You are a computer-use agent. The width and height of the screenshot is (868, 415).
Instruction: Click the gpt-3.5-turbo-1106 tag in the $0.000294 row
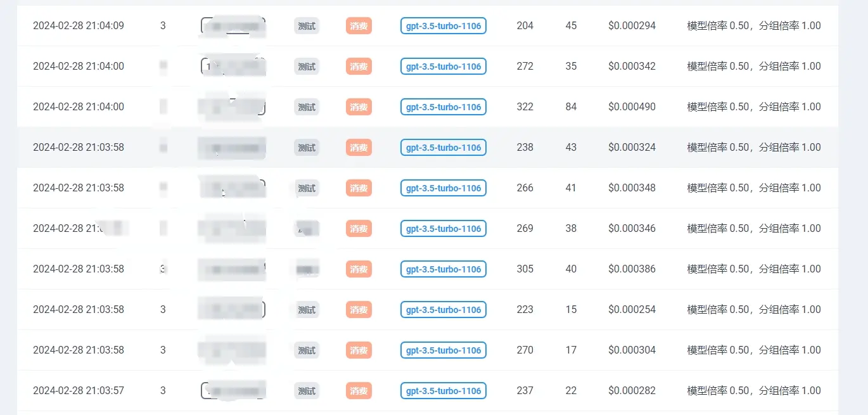click(444, 26)
